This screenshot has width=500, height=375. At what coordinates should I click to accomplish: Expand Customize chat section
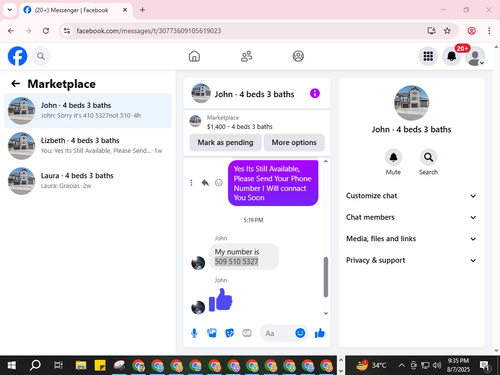point(411,196)
